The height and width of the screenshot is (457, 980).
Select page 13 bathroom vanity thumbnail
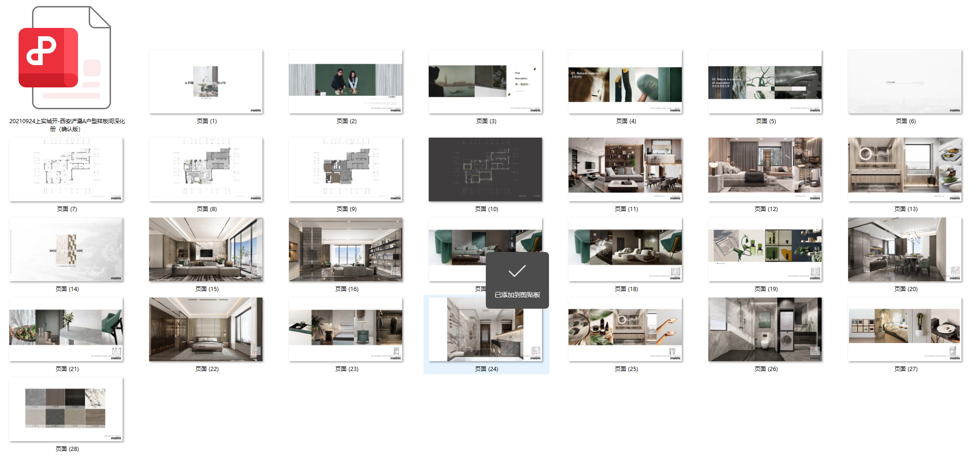[x=905, y=169]
